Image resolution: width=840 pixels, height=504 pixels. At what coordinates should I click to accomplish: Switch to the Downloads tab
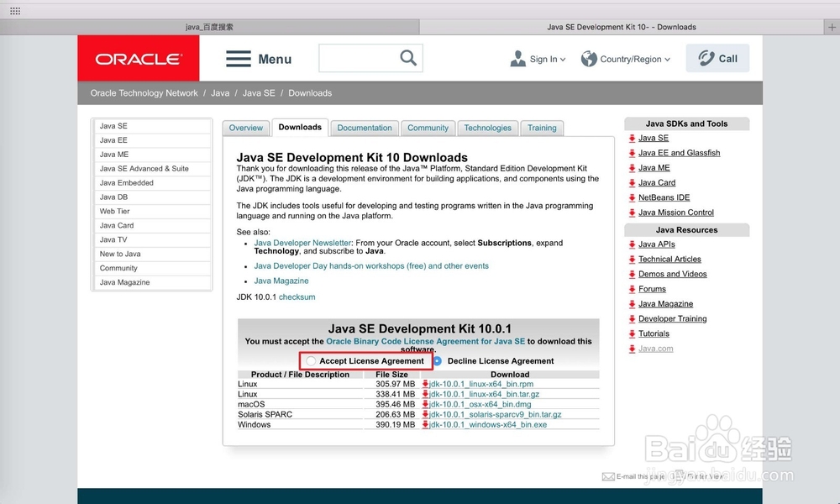pos(300,128)
